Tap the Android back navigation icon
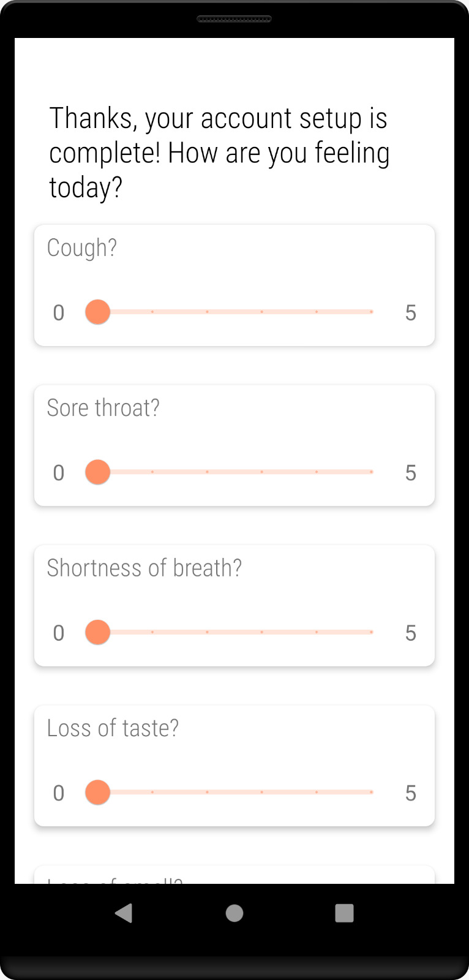The width and height of the screenshot is (469, 980). pyautogui.click(x=124, y=913)
